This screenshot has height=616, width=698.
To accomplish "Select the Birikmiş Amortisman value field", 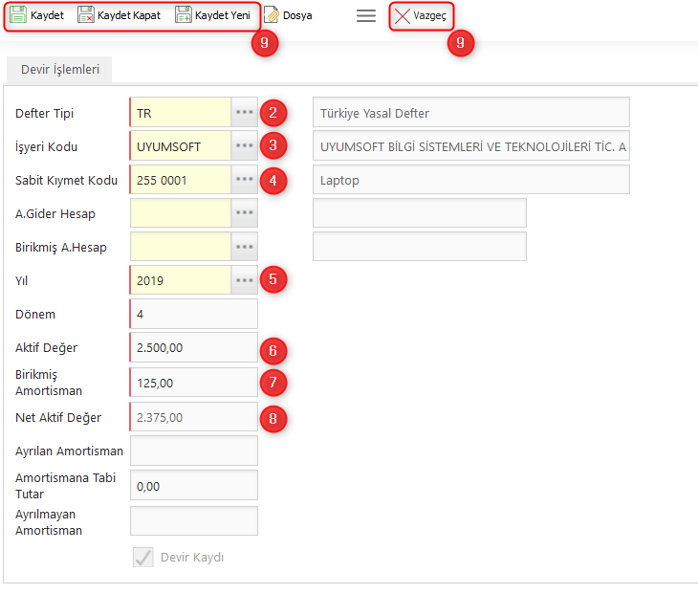I will tap(194, 383).
